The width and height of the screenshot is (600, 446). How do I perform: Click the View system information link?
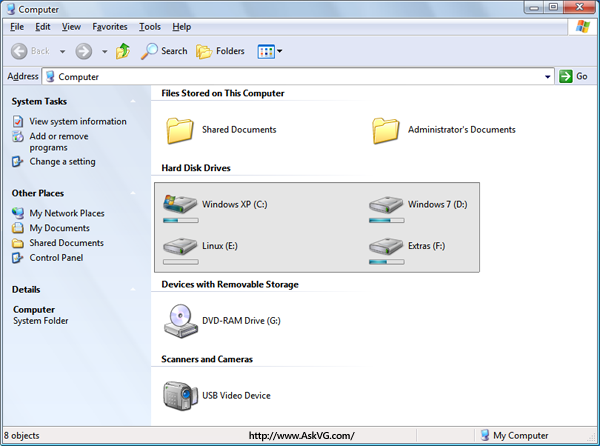click(x=78, y=122)
